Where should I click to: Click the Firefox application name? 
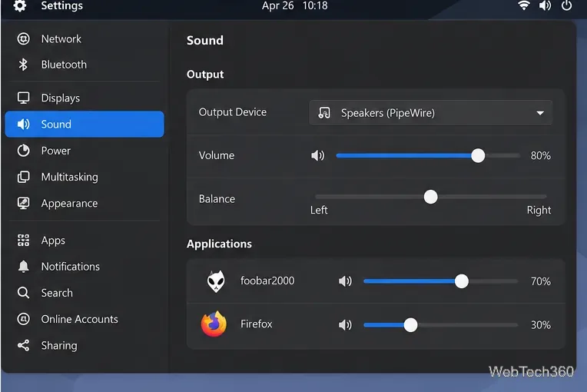[x=256, y=324]
